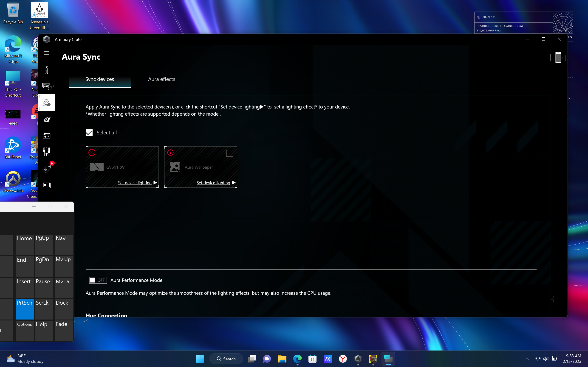The image size is (588, 367).
Task: Open the Featured deals tag icon
Action: (x=47, y=169)
